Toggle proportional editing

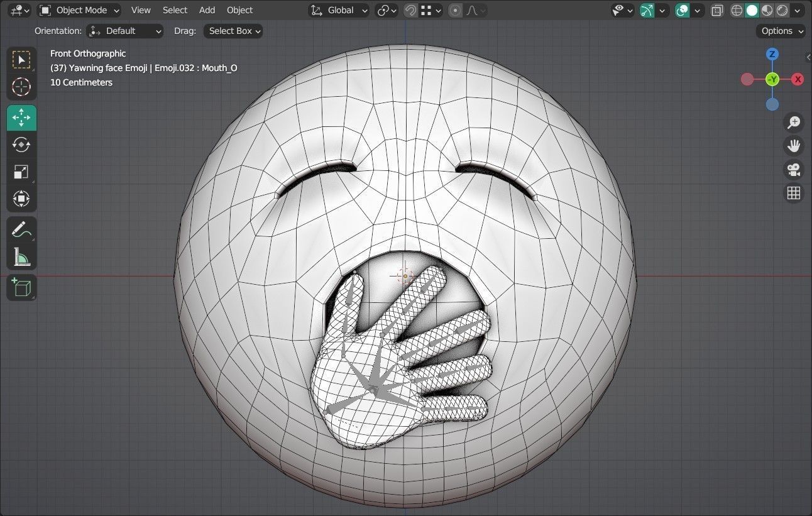456,10
